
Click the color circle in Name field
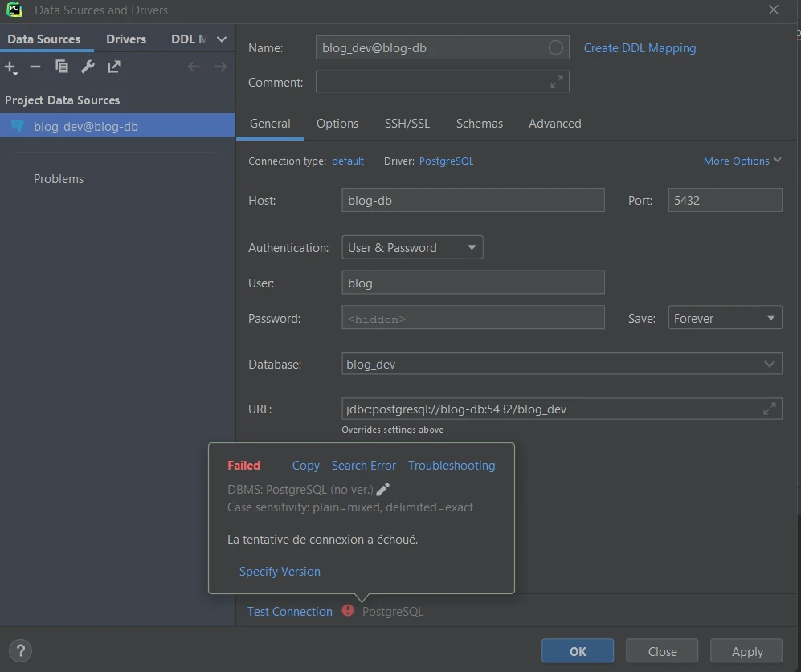tap(555, 47)
